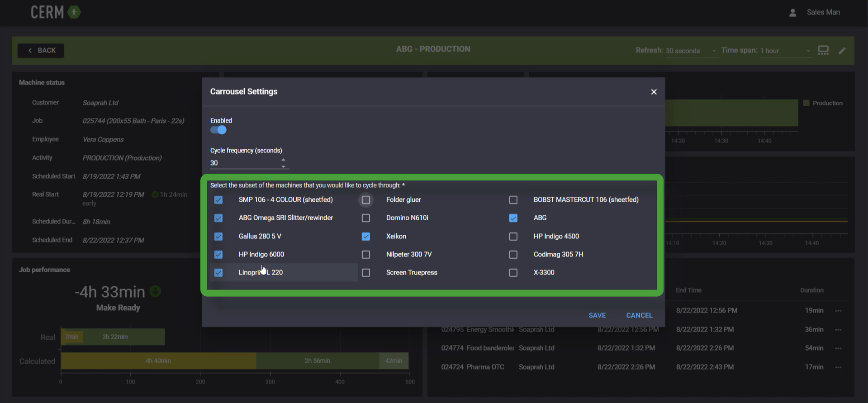This screenshot has height=403, width=868.
Task: Expand the Refresh interval dropdown
Action: tap(691, 51)
